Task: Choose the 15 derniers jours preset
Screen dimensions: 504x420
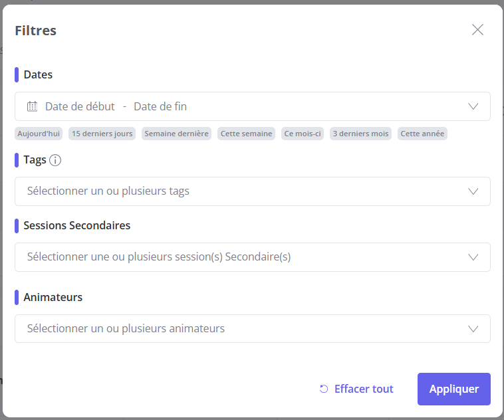Action: 102,134
